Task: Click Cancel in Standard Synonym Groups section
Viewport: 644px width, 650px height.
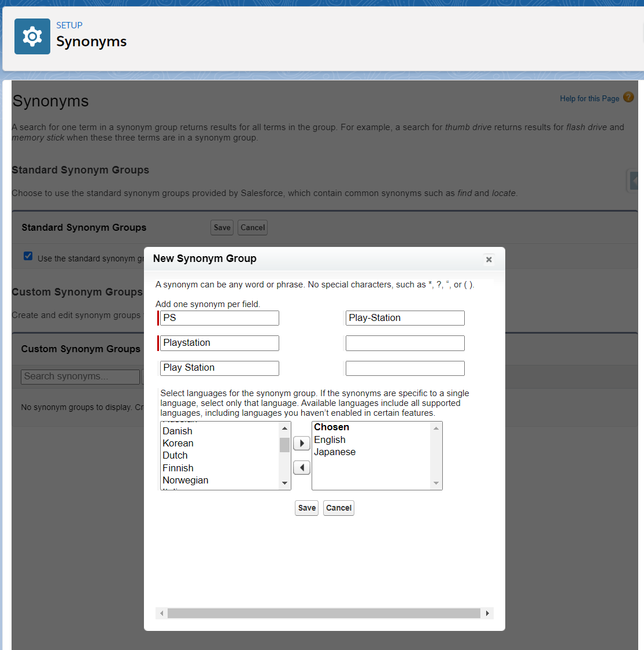Action: [253, 228]
